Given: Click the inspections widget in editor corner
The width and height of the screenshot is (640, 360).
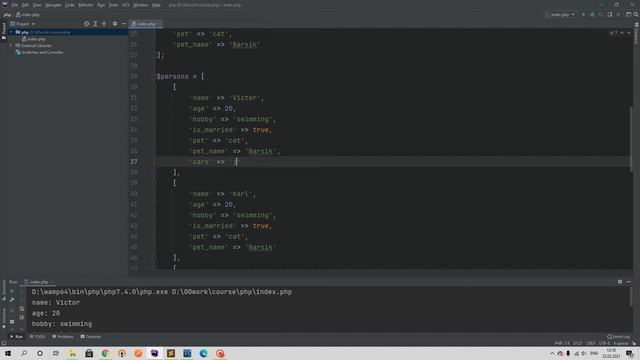Looking at the screenshot, I should [x=613, y=33].
